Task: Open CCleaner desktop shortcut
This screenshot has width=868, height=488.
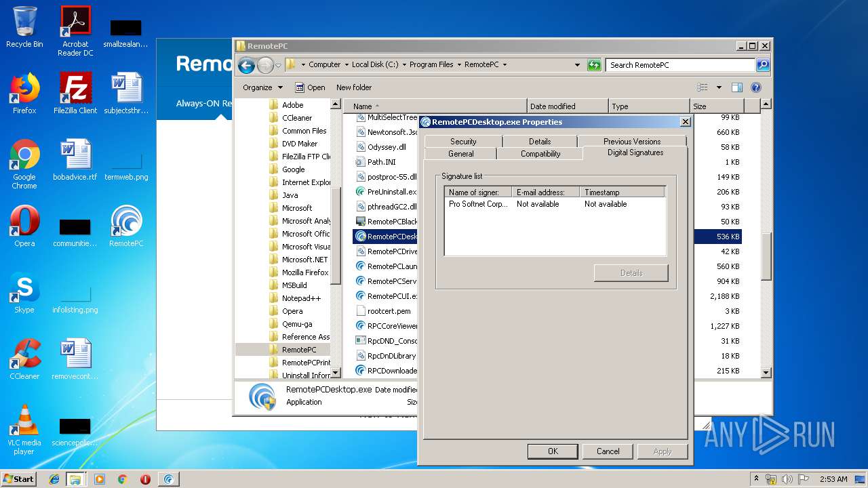Action: 24,359
